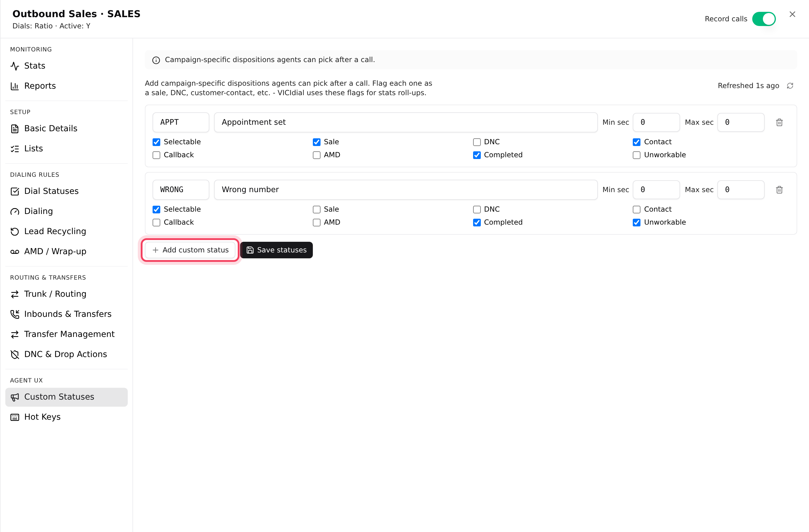
Task: Enable Callback on the APPT status
Action: tap(156, 155)
